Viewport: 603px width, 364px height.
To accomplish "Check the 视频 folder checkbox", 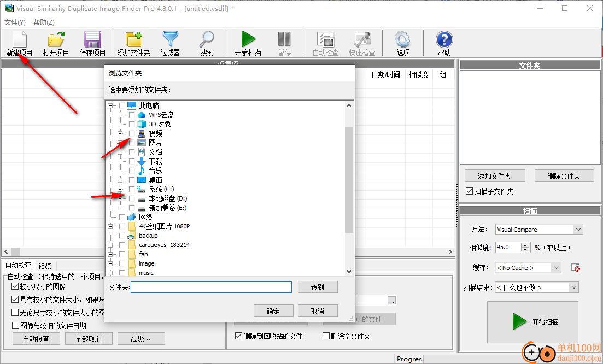I will pyautogui.click(x=132, y=133).
